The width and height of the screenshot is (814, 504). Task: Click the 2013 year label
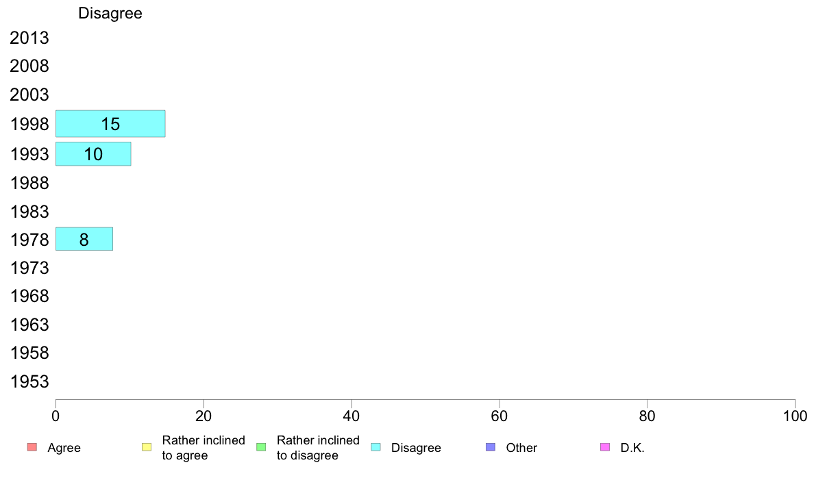[29, 38]
